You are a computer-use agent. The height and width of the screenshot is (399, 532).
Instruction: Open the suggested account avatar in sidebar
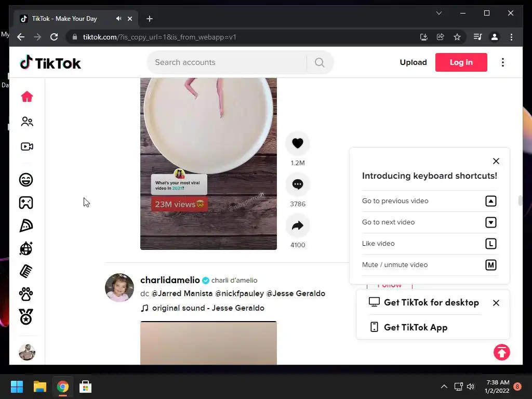pyautogui.click(x=27, y=352)
